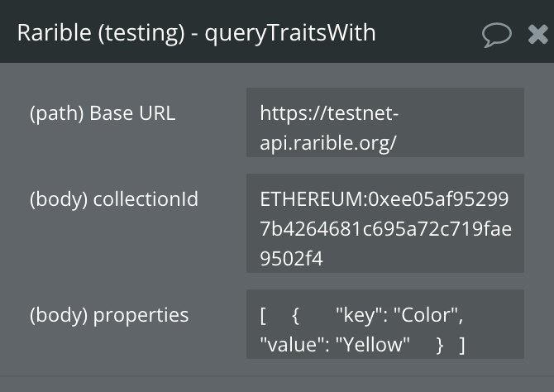Select the collectionId value field
Viewport: 554px width, 392px height.
click(385, 223)
